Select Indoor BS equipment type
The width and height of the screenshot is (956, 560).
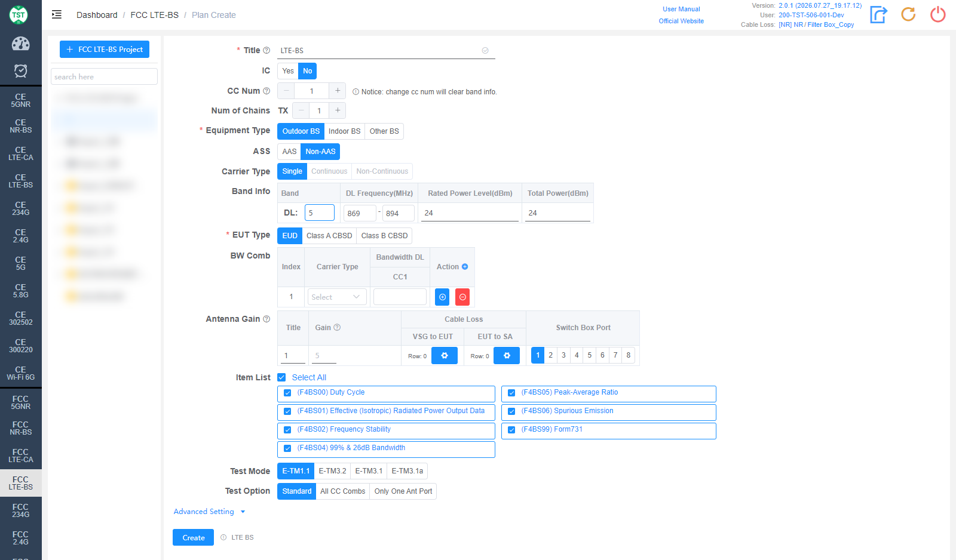click(x=344, y=131)
